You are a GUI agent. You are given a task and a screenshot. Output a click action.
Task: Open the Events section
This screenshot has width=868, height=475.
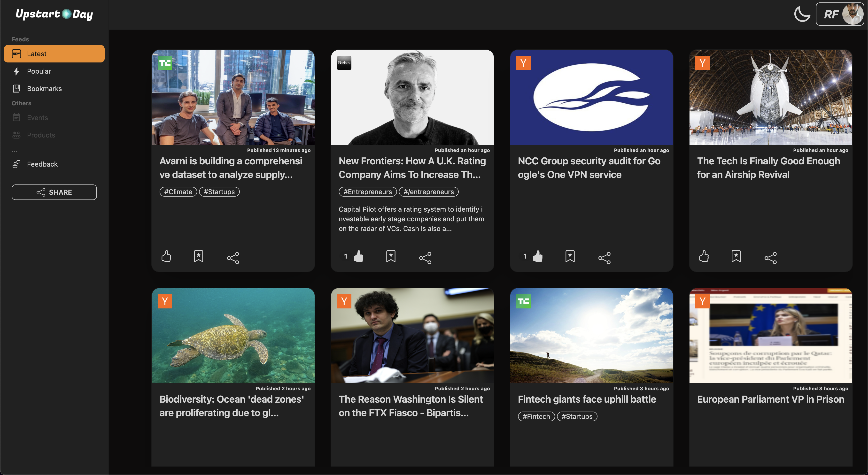point(54,118)
